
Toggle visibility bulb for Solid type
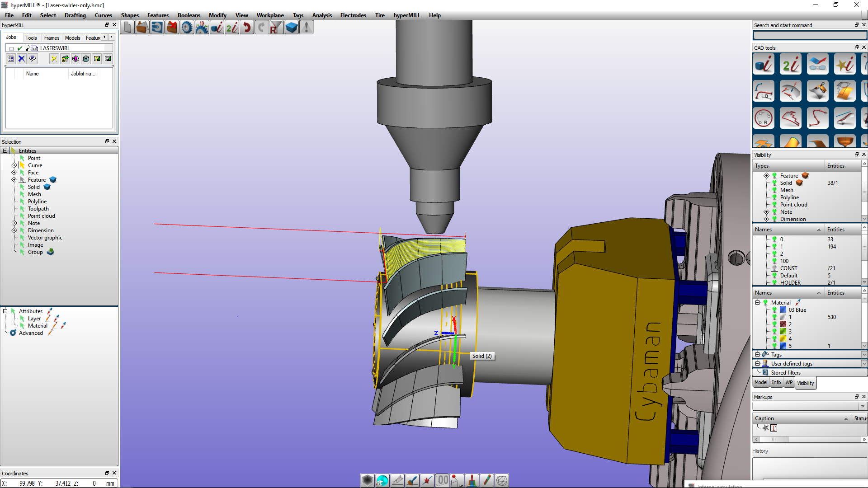click(x=774, y=183)
